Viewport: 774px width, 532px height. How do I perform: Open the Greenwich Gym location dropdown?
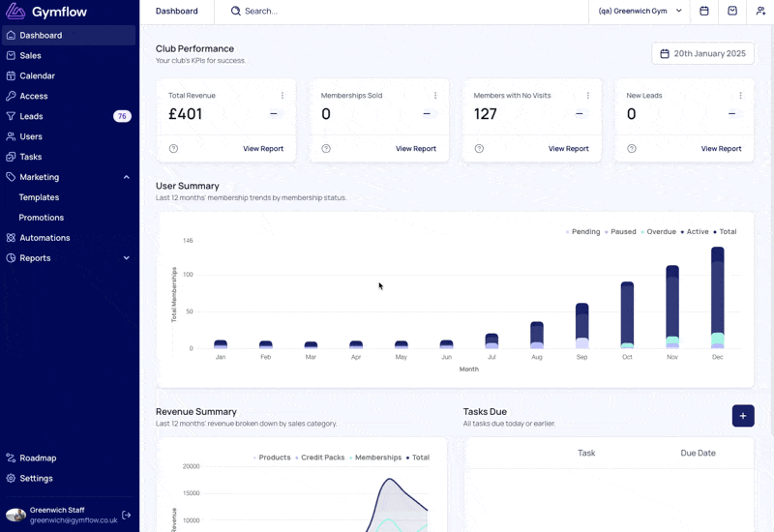[x=640, y=12]
